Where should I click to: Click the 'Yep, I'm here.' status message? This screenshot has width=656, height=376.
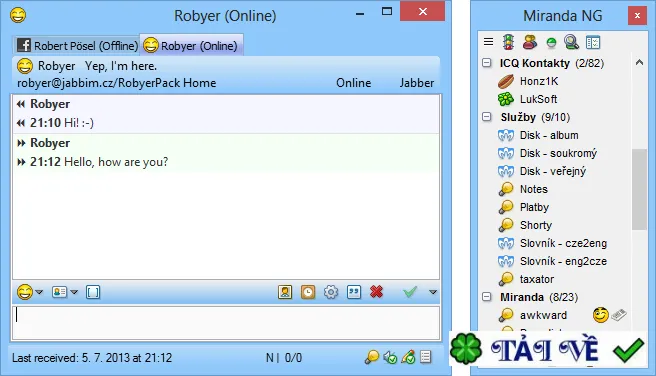[121, 66]
